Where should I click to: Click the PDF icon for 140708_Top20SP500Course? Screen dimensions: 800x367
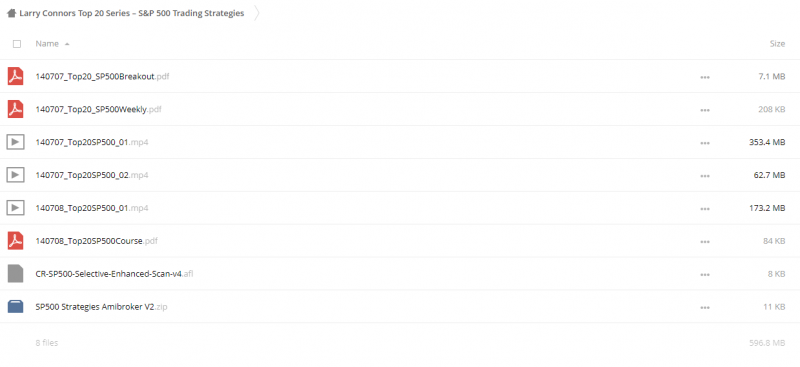[15, 241]
